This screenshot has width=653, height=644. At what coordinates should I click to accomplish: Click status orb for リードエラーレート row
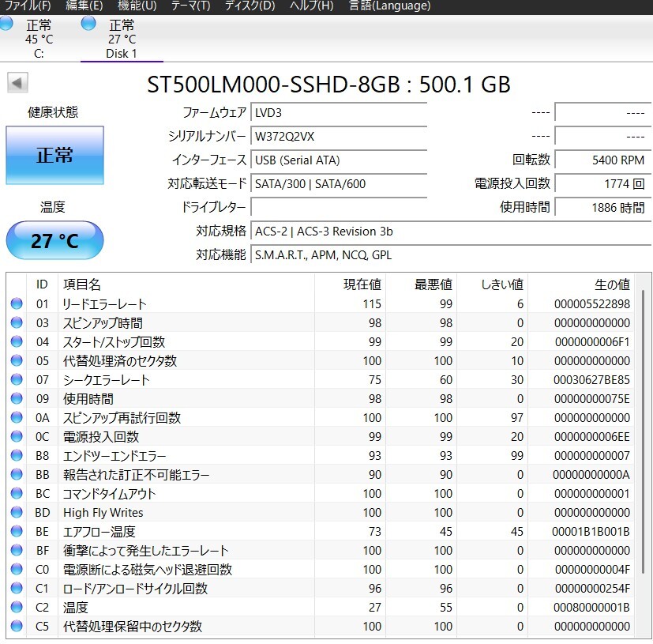click(17, 304)
